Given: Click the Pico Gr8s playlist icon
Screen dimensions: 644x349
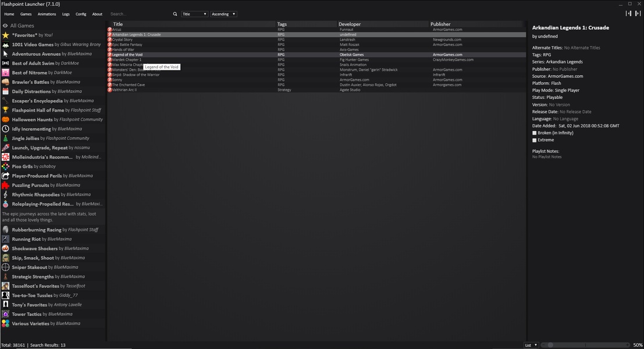Looking at the screenshot, I should tap(5, 166).
